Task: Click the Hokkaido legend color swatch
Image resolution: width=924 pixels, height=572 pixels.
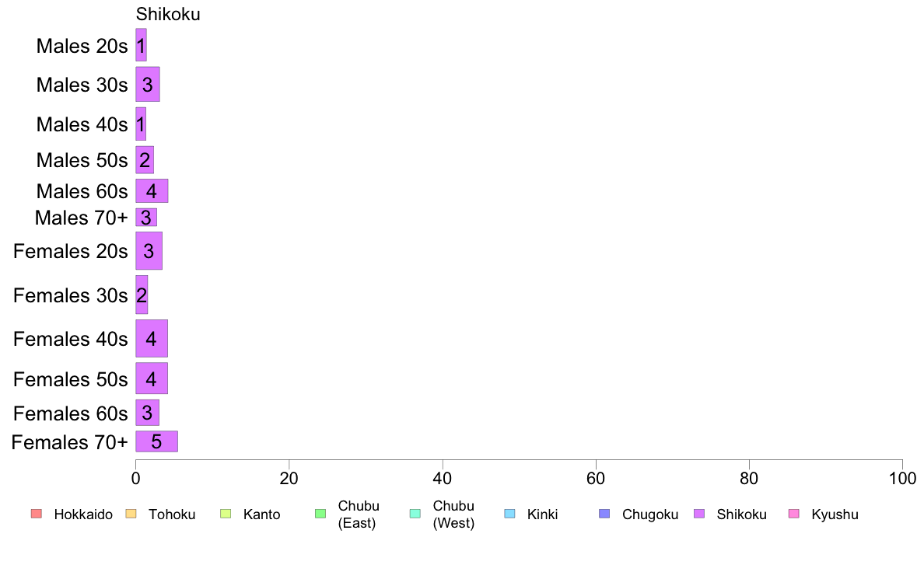Action: tap(37, 514)
